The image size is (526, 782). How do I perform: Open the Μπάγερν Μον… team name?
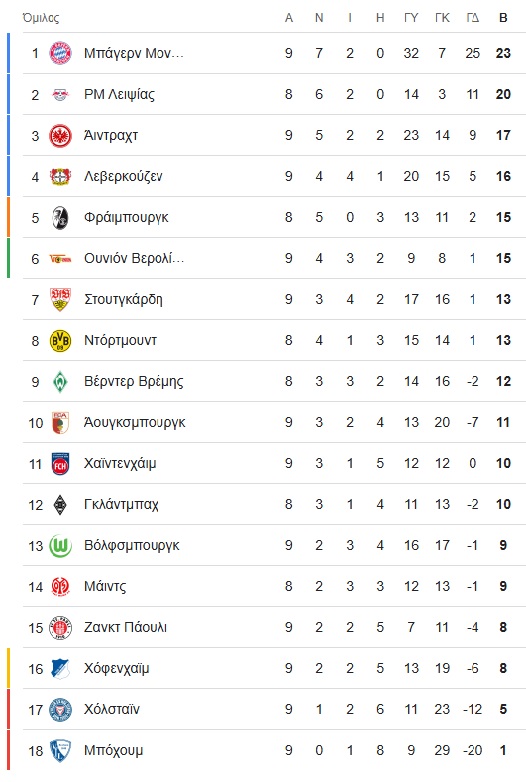pyautogui.click(x=134, y=53)
